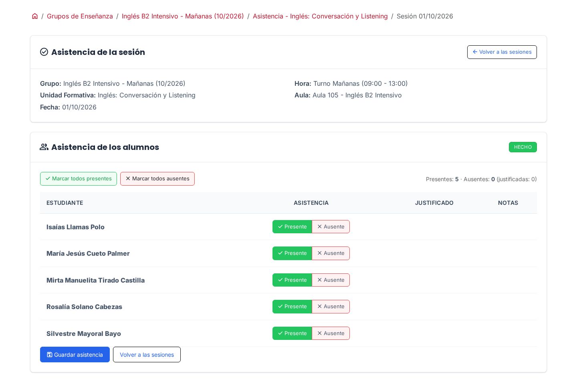Mark Silvestre Mayoral Bayo as Presente
577x392 pixels.
pos(292,333)
